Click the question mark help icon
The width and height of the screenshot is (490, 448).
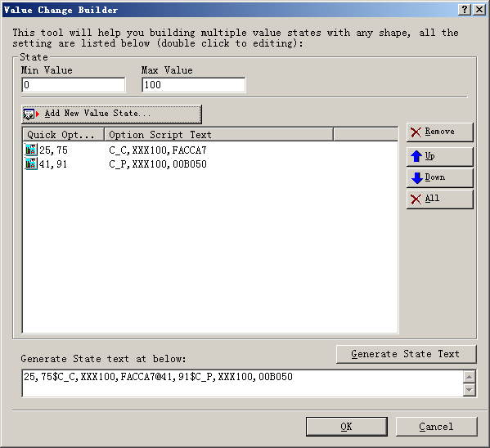click(465, 10)
